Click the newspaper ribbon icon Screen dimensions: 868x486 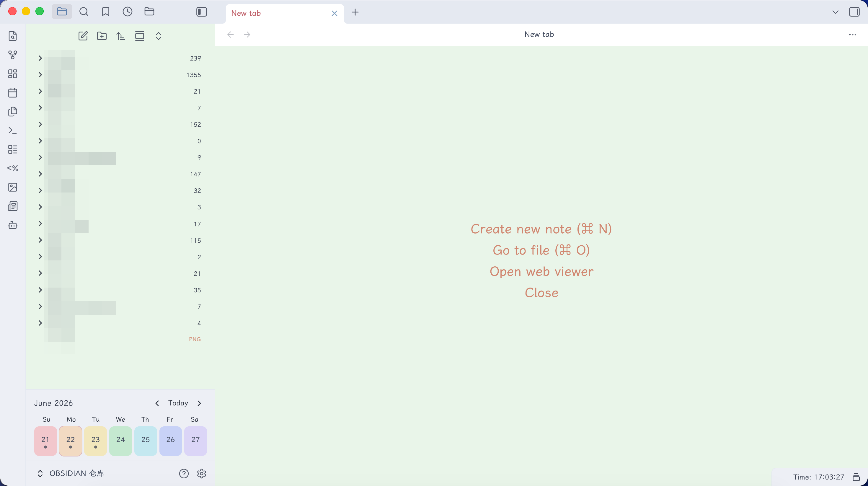[13, 206]
